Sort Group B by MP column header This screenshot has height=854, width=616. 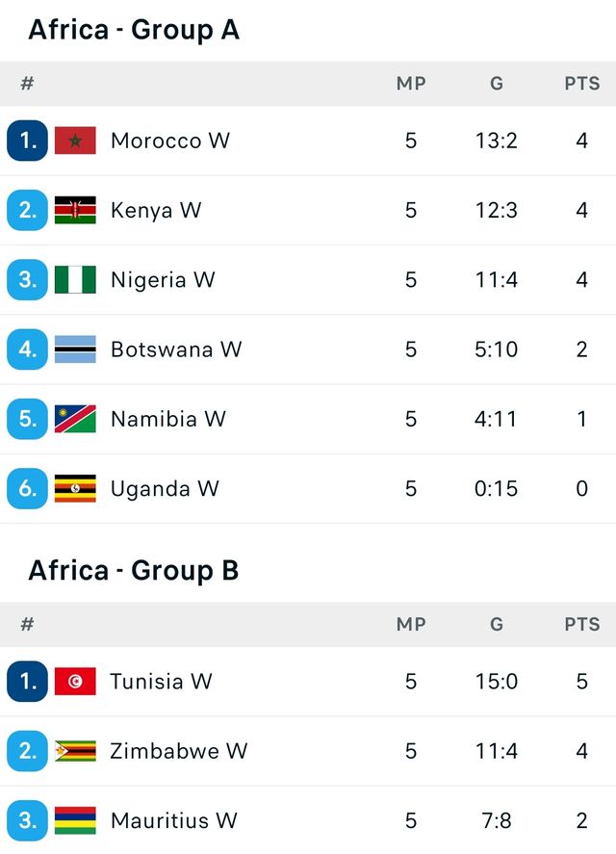pyautogui.click(x=411, y=625)
